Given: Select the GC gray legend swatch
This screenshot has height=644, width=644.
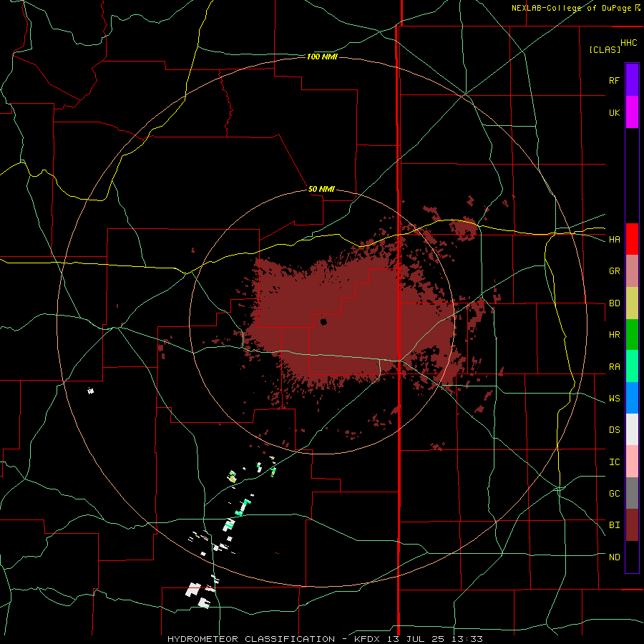Looking at the screenshot, I should 632,493.
